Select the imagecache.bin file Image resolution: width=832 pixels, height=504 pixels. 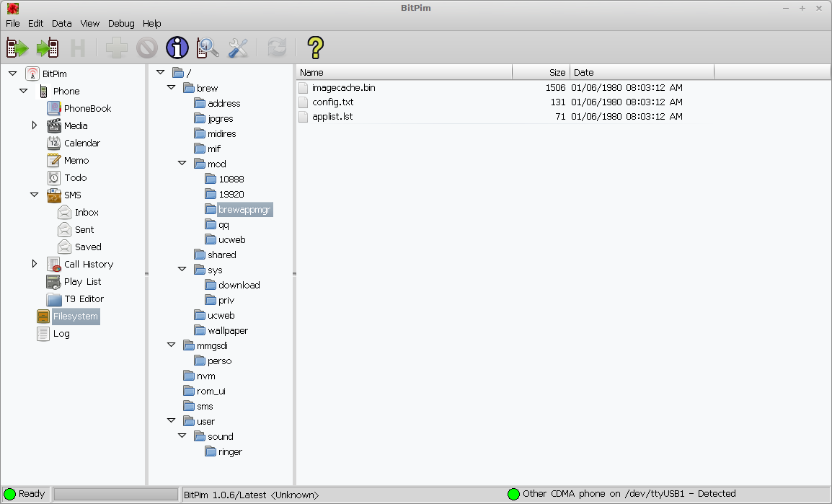coord(343,87)
